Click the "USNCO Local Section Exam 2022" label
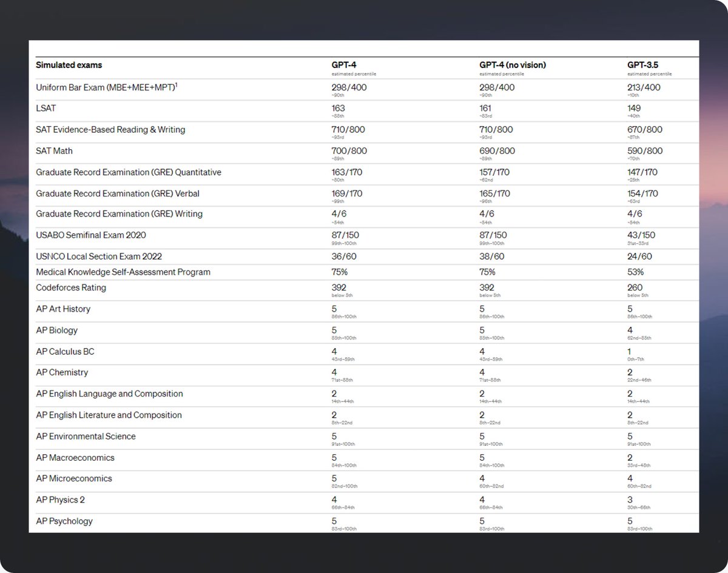 (99, 256)
